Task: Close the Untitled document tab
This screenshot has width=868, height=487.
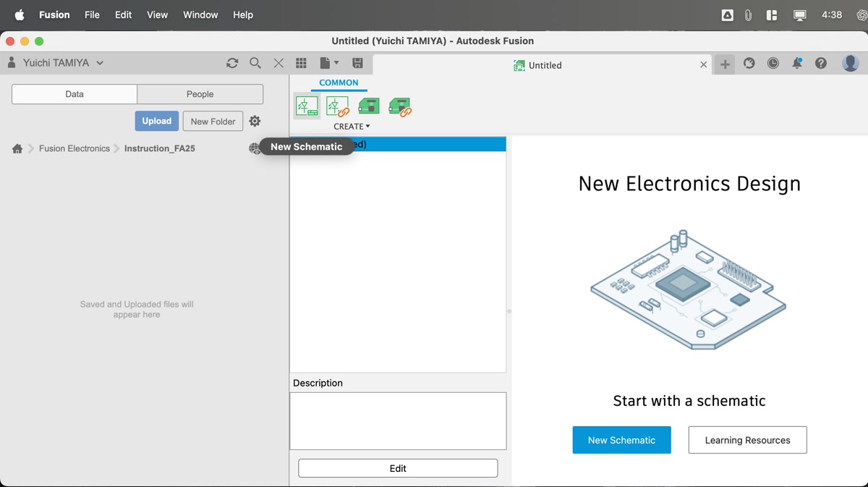Action: point(703,64)
